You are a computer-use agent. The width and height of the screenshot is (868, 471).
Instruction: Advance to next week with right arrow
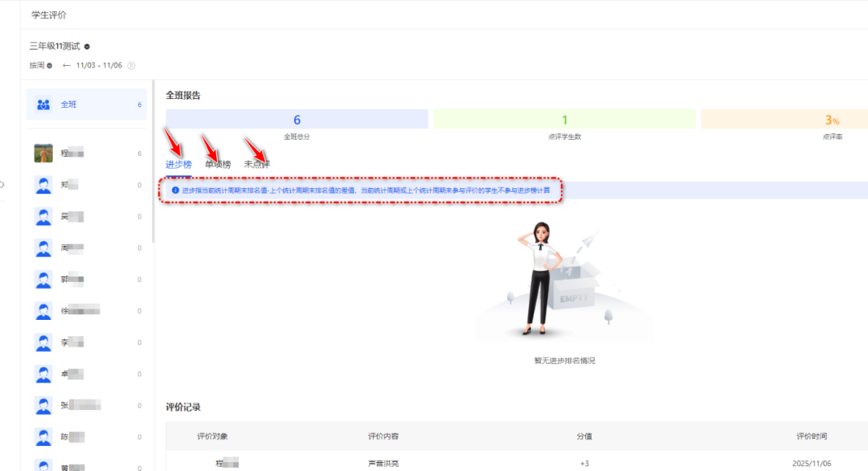coord(131,65)
